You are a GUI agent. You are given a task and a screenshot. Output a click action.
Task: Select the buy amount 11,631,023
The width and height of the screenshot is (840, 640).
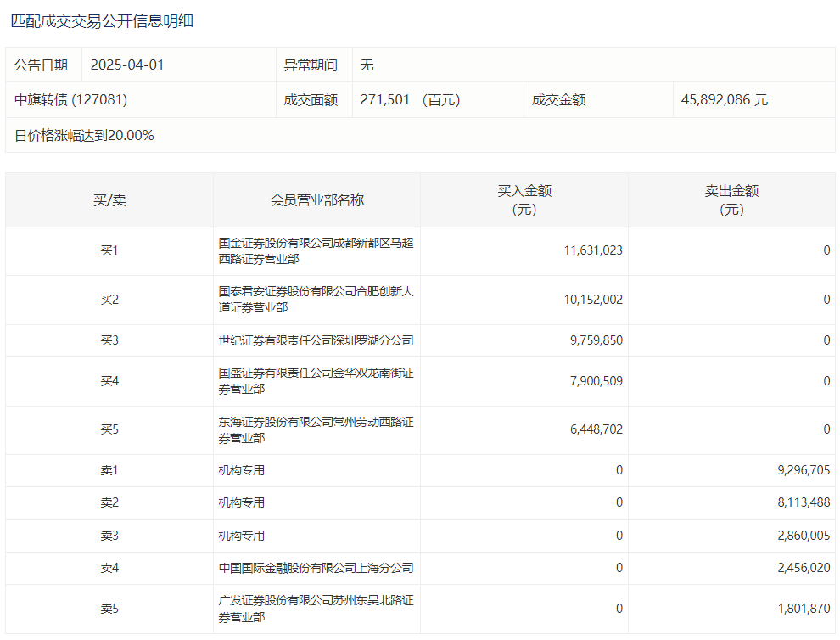pyautogui.click(x=592, y=250)
